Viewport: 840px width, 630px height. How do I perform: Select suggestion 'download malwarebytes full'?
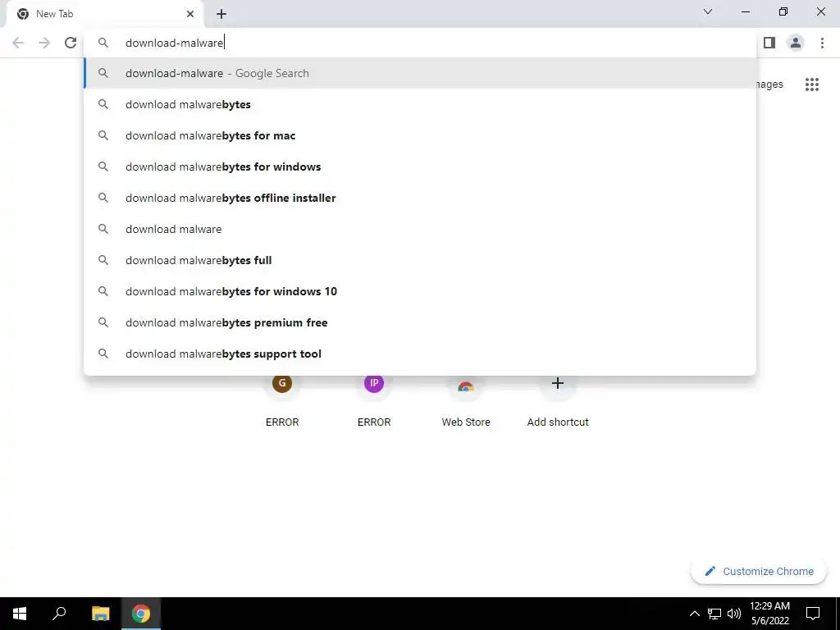pos(420,260)
